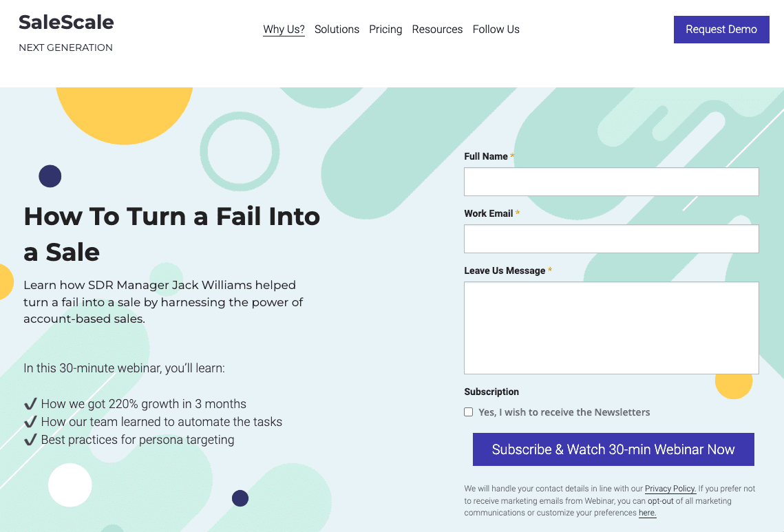Open the Follow Us menu item
Viewport: 784px width, 532px height.
click(496, 30)
